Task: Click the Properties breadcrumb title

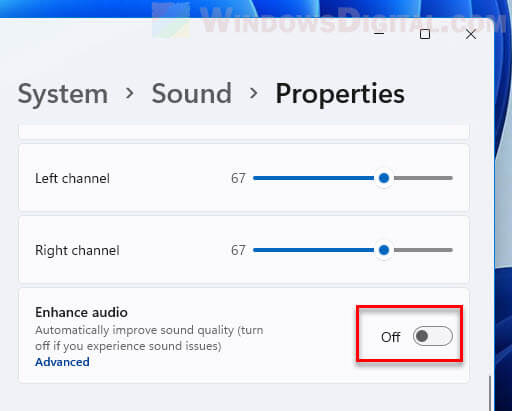Action: pos(340,94)
